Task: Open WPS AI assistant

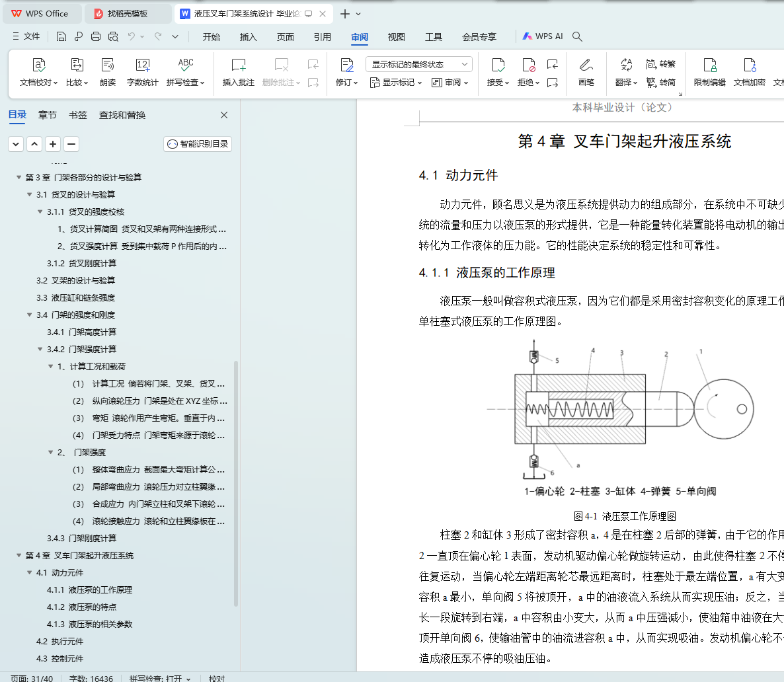Action: 543,36
